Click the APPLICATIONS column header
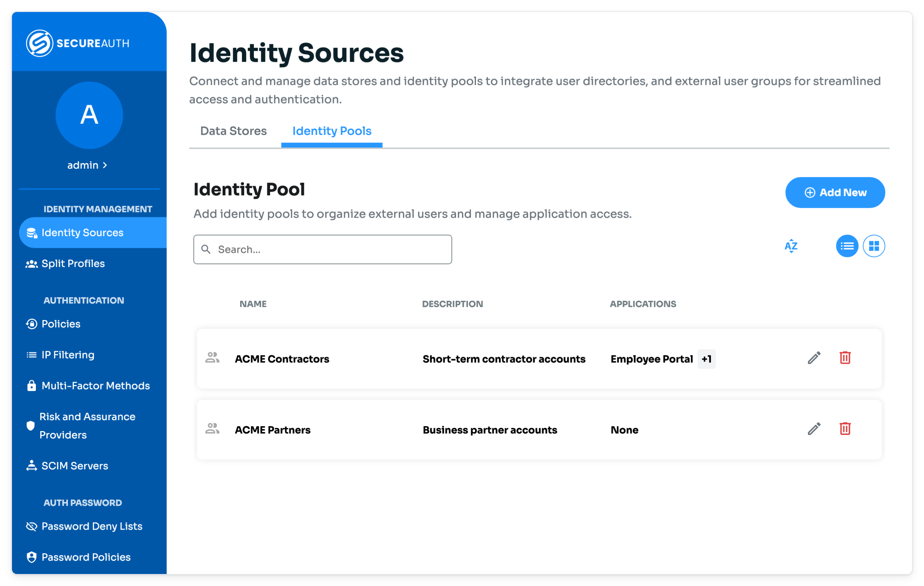Screen dimensions: 924x586 tap(643, 304)
